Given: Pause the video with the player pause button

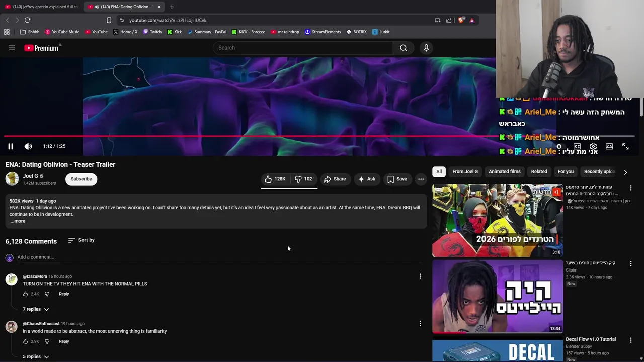Looking at the screenshot, I should (11, 146).
